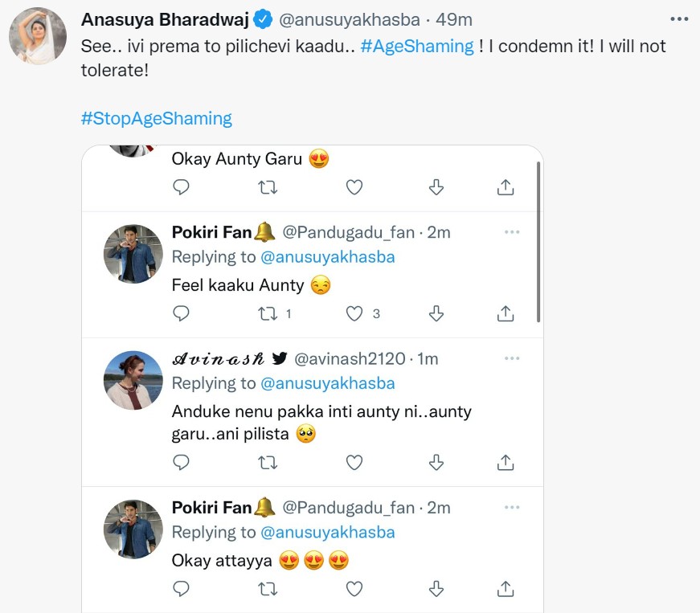The height and width of the screenshot is (613, 700).
Task: Retweet the 'Feel kaaku Aunty' tweet
Action: (x=268, y=313)
